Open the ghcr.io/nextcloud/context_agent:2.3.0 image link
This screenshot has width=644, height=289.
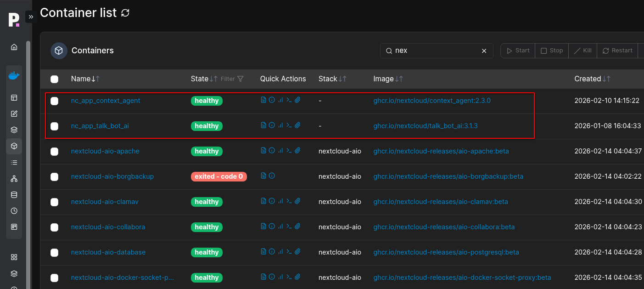[x=432, y=101]
